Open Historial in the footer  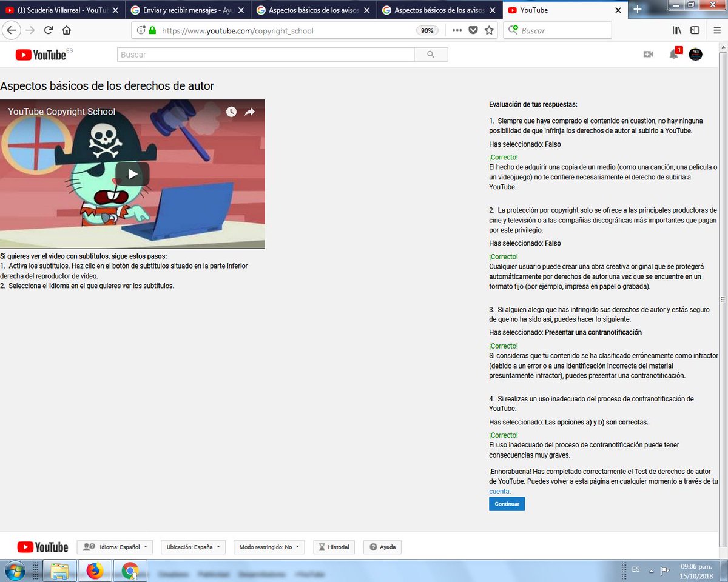pos(334,547)
